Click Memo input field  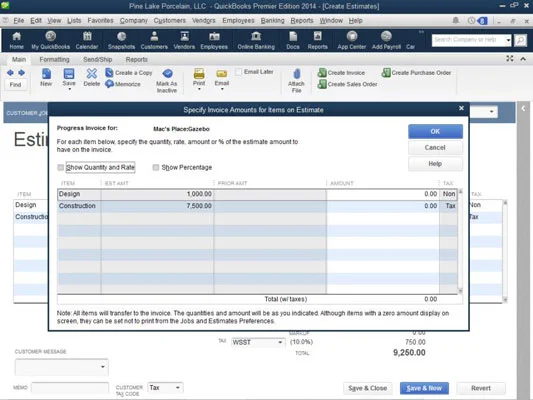coord(70,387)
